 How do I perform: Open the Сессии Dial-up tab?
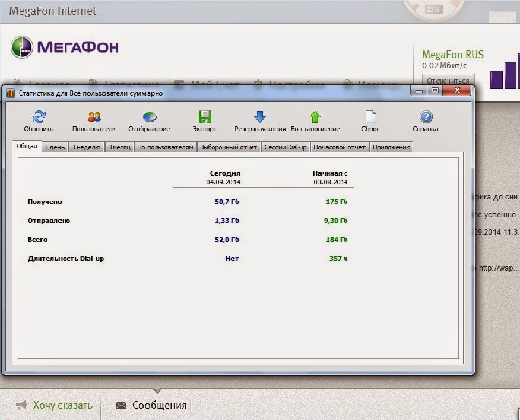coord(286,147)
